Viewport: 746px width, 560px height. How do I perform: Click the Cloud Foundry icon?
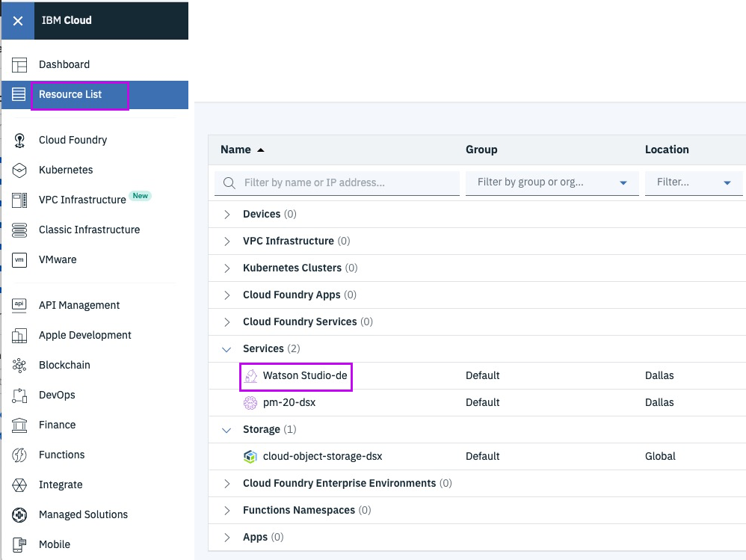(x=19, y=141)
